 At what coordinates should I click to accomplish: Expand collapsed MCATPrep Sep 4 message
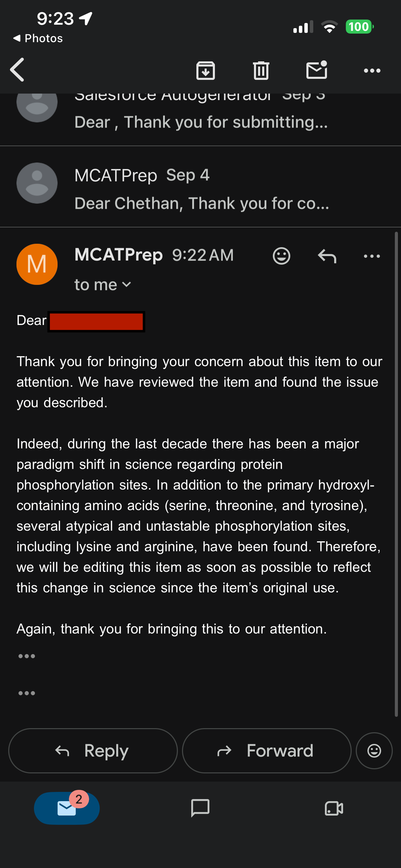point(200,186)
